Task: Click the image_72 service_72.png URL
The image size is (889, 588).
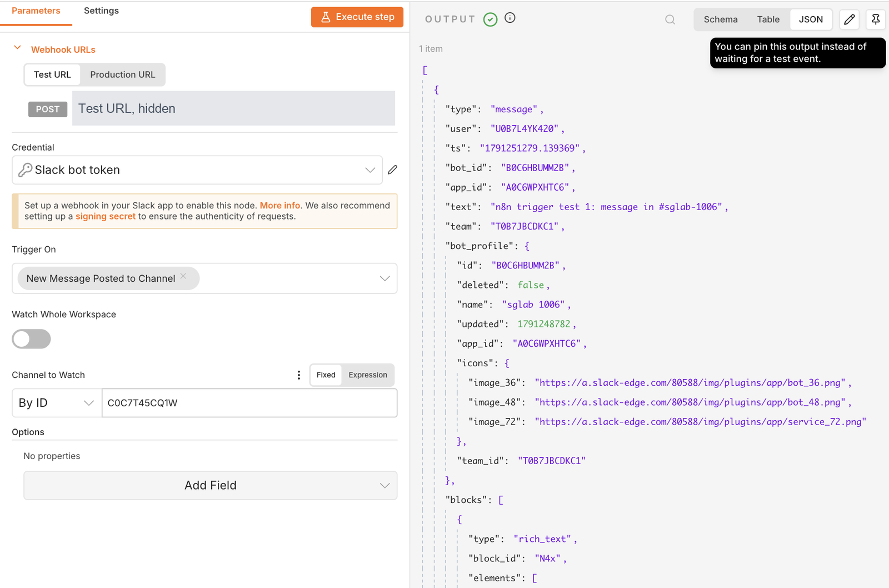Action: tap(701, 422)
